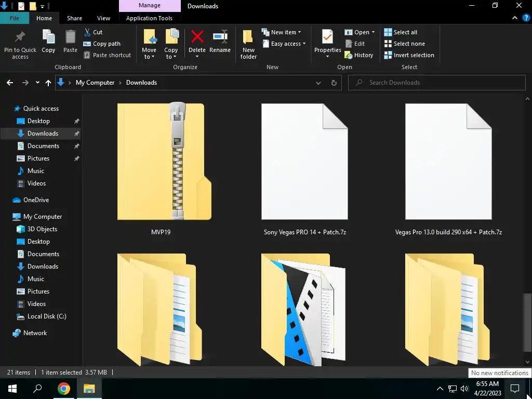Screen dimensions: 532x399
Task: Expand the Move to dropdown
Action: [x=149, y=54]
